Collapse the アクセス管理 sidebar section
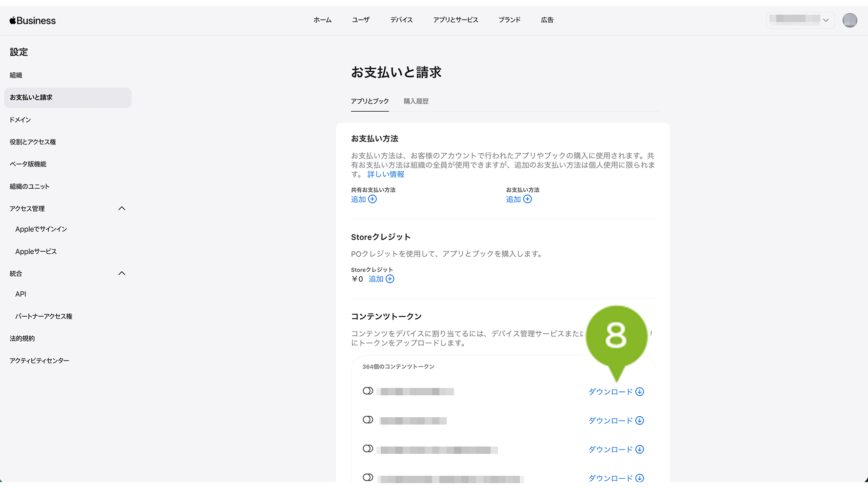This screenshot has height=488, width=868. click(x=122, y=208)
